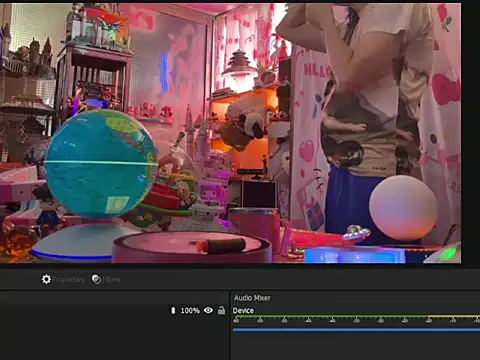Screen dimensions: 480x360
Task: Open source Filters via its text label
Action: tap(111, 280)
